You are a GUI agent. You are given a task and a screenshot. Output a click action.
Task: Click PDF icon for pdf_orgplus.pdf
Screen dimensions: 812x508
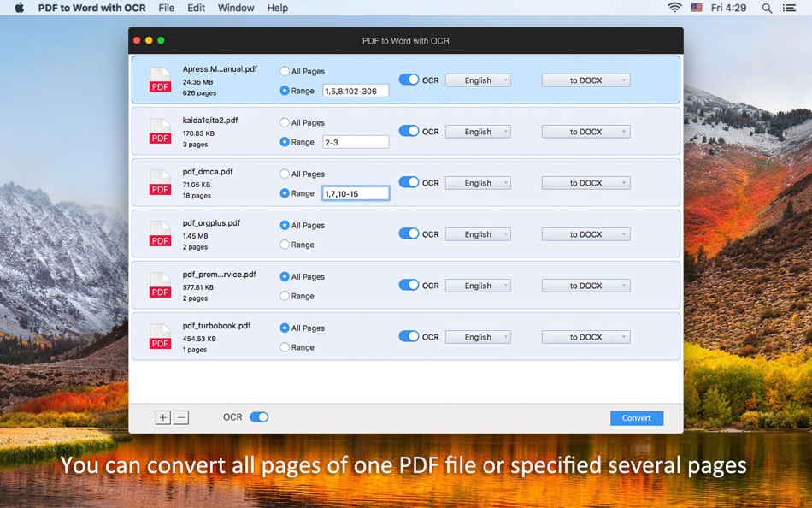160,234
